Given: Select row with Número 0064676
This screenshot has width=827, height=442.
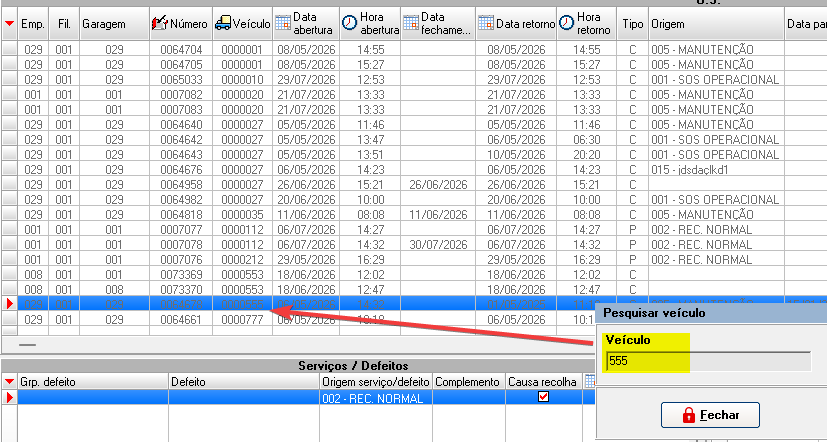Looking at the screenshot, I should [x=414, y=170].
